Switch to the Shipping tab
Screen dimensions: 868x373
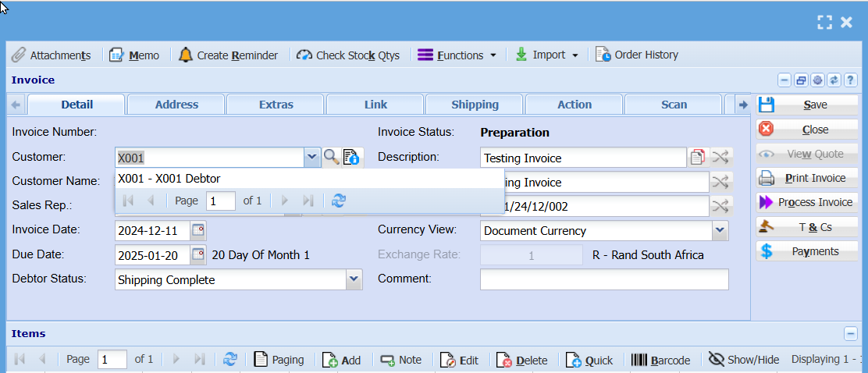pos(475,105)
